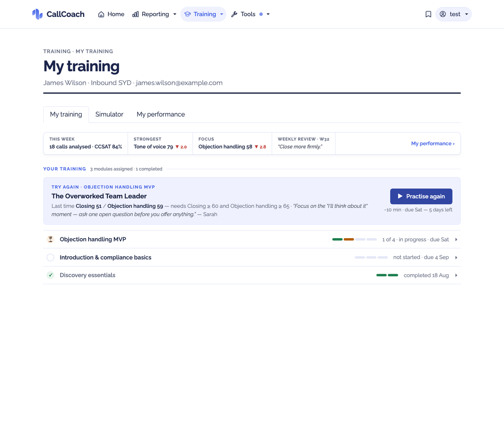This screenshot has height=433, width=504.
Task: Switch to the My performance tab
Action: [x=161, y=114]
